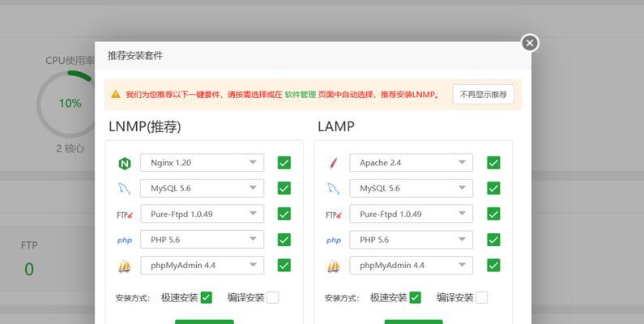
Task: Uncheck PHP 5.6 in LAMP
Action: click(493, 240)
